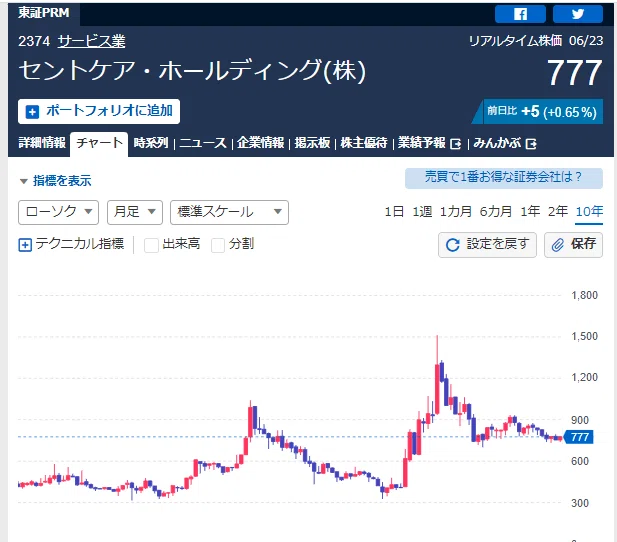Open the 掲示板 tab
Screen dimensions: 617x542
(x=312, y=143)
